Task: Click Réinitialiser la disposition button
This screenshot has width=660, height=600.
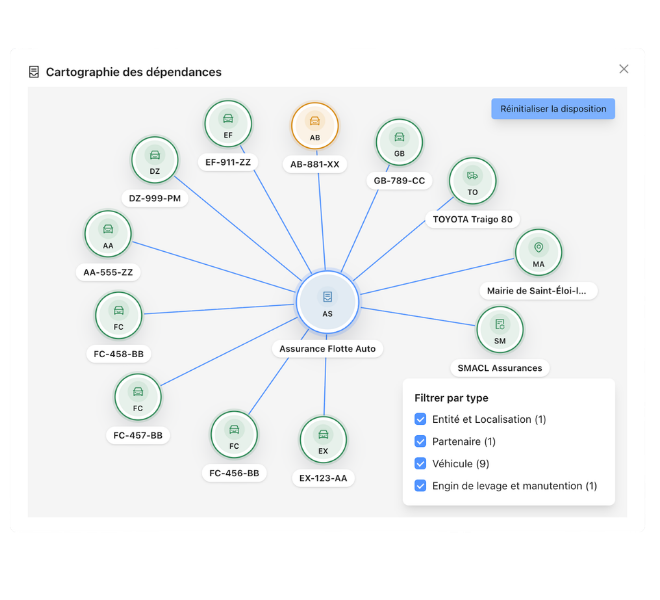Action: pyautogui.click(x=553, y=109)
